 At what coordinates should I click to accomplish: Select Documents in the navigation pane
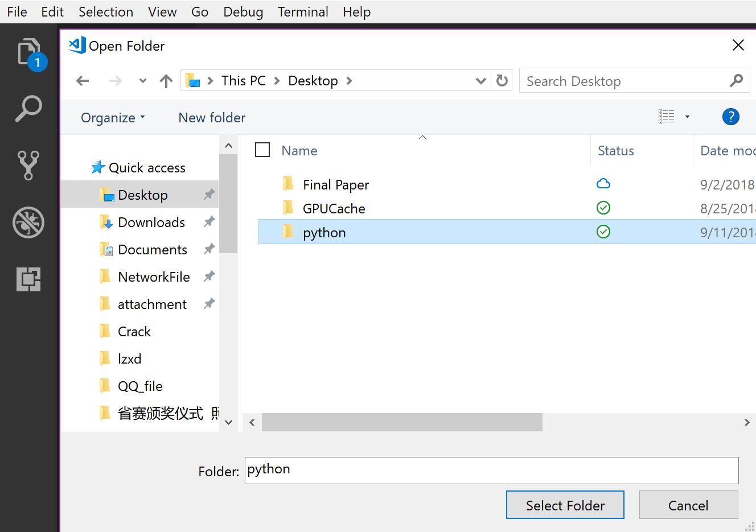click(x=153, y=249)
